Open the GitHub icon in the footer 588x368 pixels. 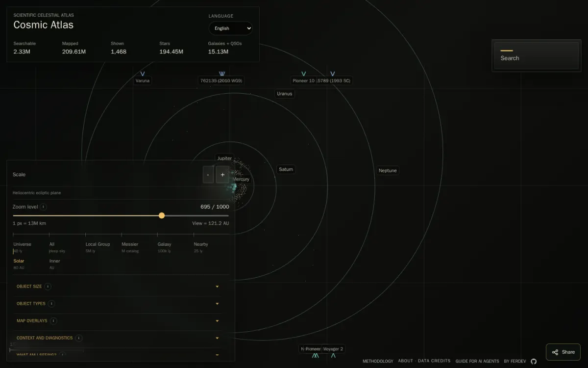(x=534, y=361)
